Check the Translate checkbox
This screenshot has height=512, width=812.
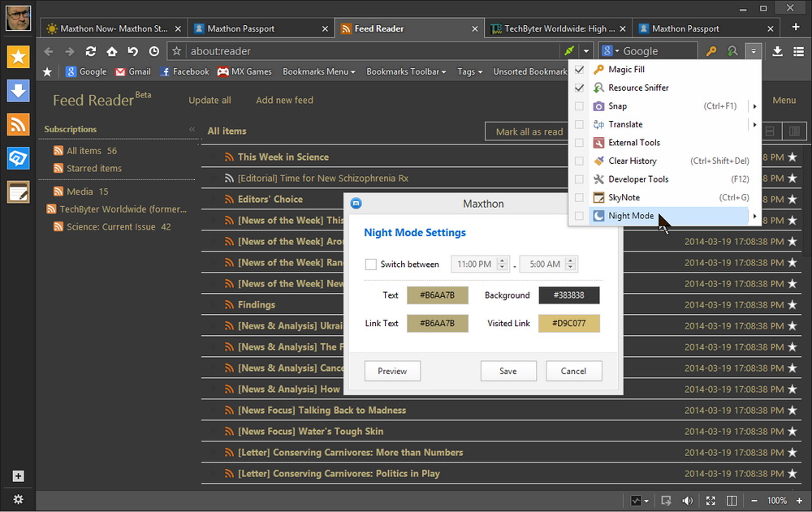coord(579,124)
